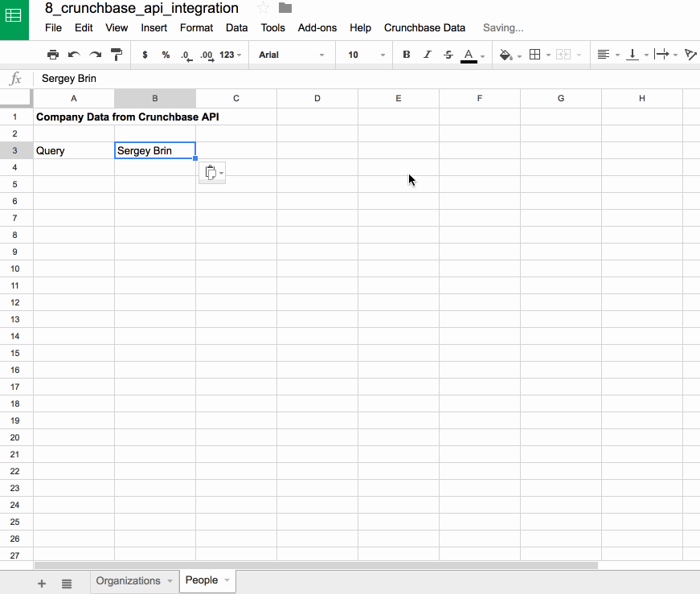Open the Insert menu
This screenshot has height=594, width=700.
(x=154, y=27)
